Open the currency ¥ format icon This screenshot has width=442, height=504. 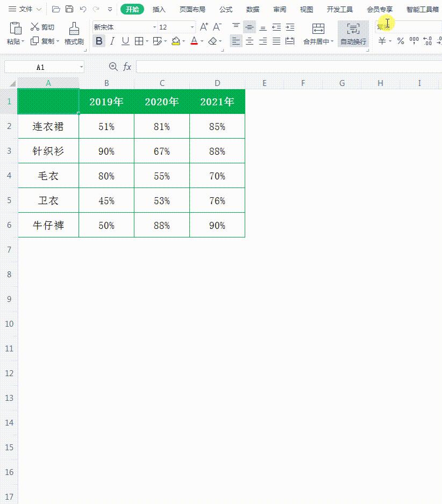coord(382,41)
